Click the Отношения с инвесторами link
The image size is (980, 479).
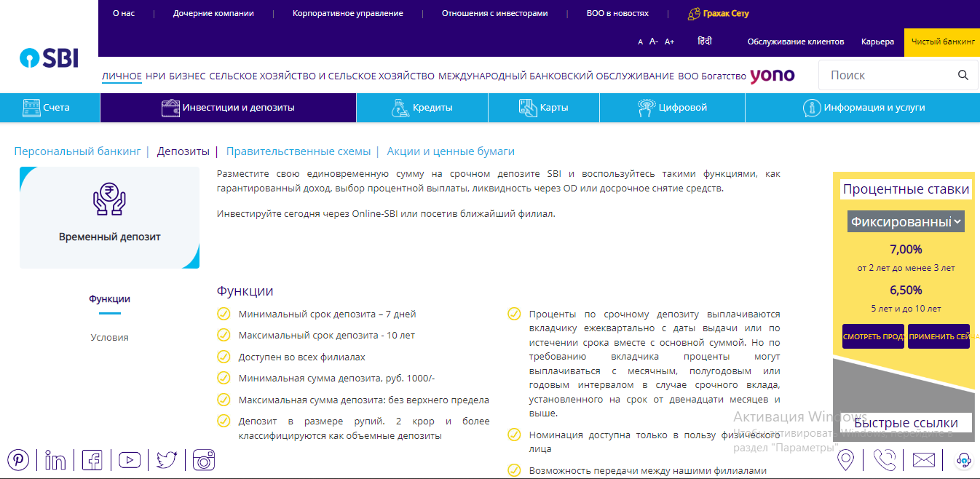[x=495, y=13]
